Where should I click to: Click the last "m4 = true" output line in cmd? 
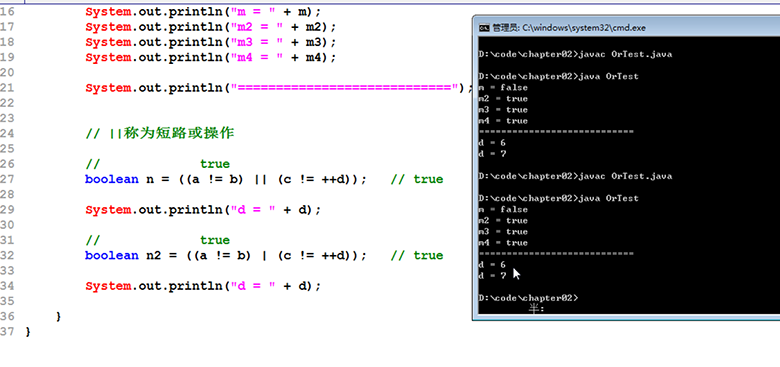[502, 243]
